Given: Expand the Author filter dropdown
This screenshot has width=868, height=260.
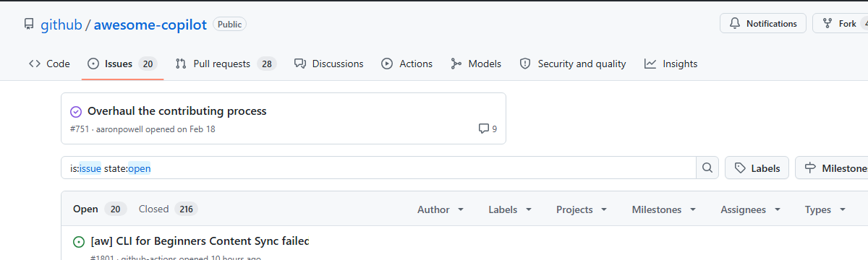Looking at the screenshot, I should click(441, 209).
